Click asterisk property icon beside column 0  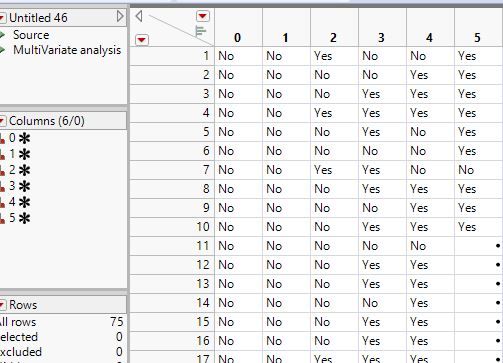tap(24, 138)
